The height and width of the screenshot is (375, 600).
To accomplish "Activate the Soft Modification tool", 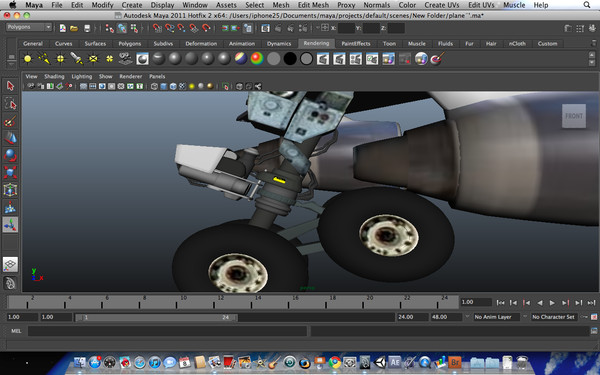I will click(x=10, y=207).
